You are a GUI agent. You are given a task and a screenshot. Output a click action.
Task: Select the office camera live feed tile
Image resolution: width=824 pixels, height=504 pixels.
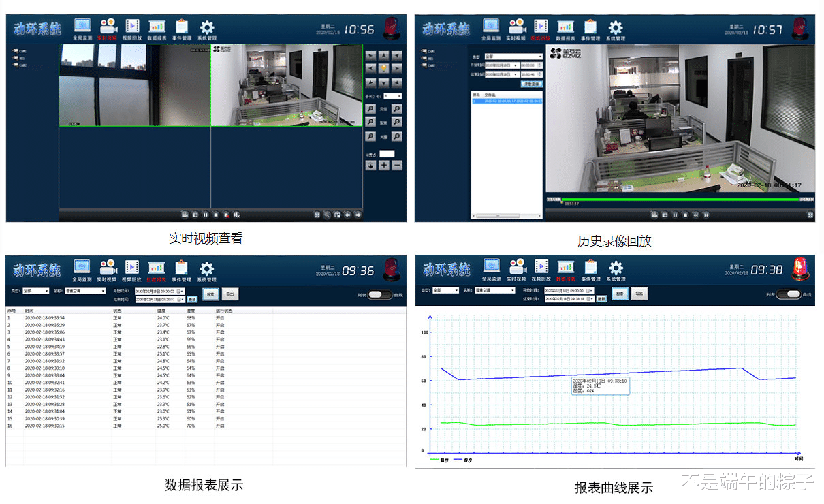click(x=286, y=85)
